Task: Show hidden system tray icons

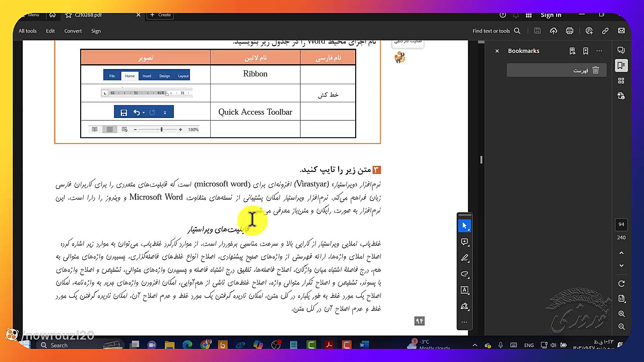Action: pyautogui.click(x=475, y=345)
